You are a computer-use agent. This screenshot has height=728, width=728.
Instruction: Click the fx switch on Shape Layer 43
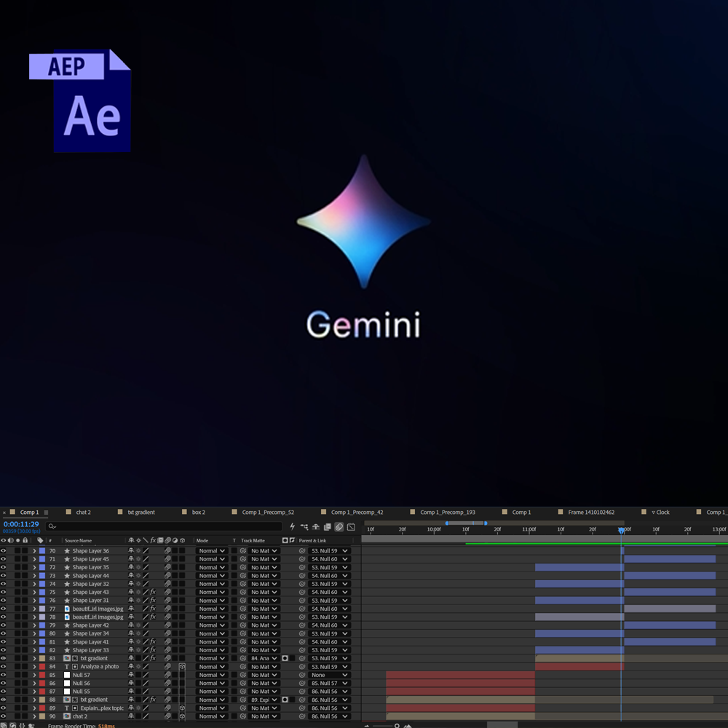click(x=153, y=592)
